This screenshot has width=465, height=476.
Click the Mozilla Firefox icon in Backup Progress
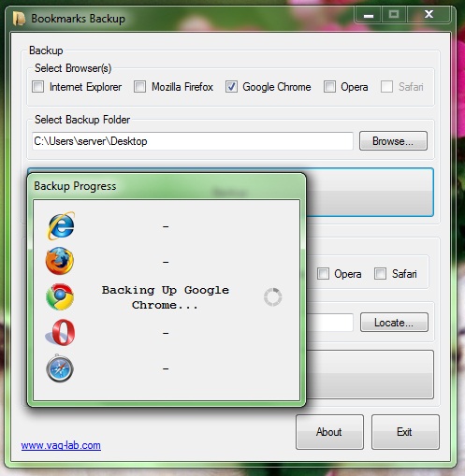pyautogui.click(x=60, y=261)
